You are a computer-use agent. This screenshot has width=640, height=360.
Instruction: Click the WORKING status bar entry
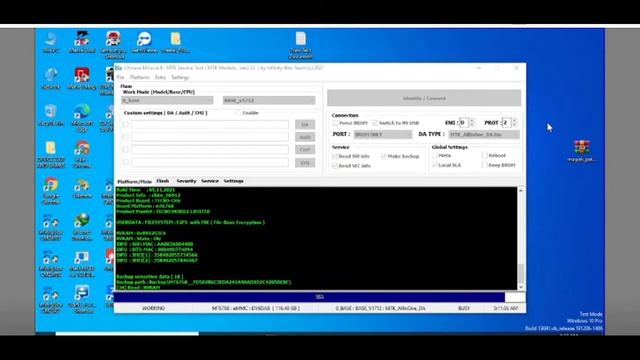[x=153, y=309]
